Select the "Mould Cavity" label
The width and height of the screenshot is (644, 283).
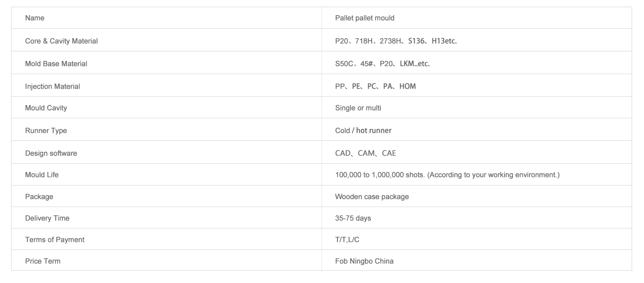[46, 108]
